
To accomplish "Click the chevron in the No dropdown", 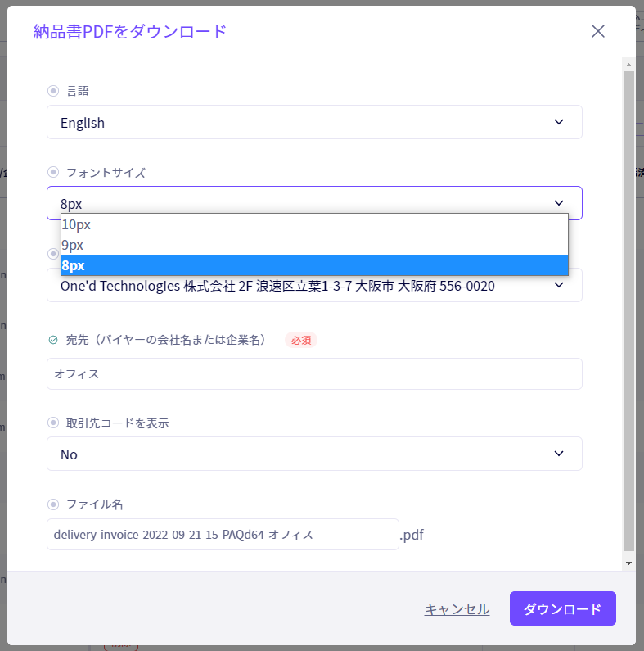I will [559, 454].
